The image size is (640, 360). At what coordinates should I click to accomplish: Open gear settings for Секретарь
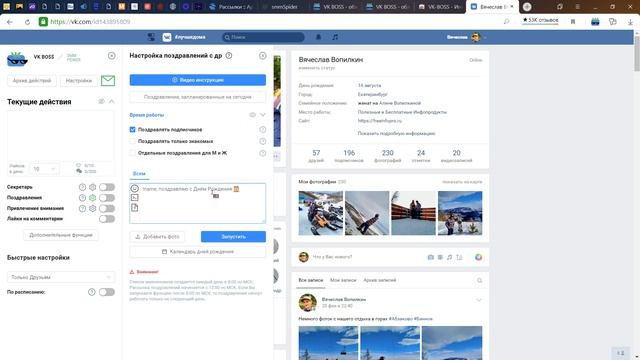(93, 187)
